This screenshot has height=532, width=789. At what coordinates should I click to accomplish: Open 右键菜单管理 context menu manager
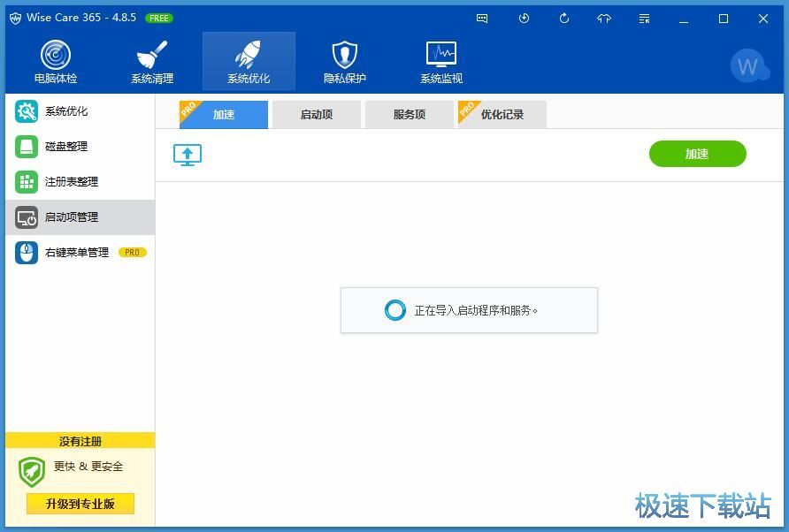point(66,252)
